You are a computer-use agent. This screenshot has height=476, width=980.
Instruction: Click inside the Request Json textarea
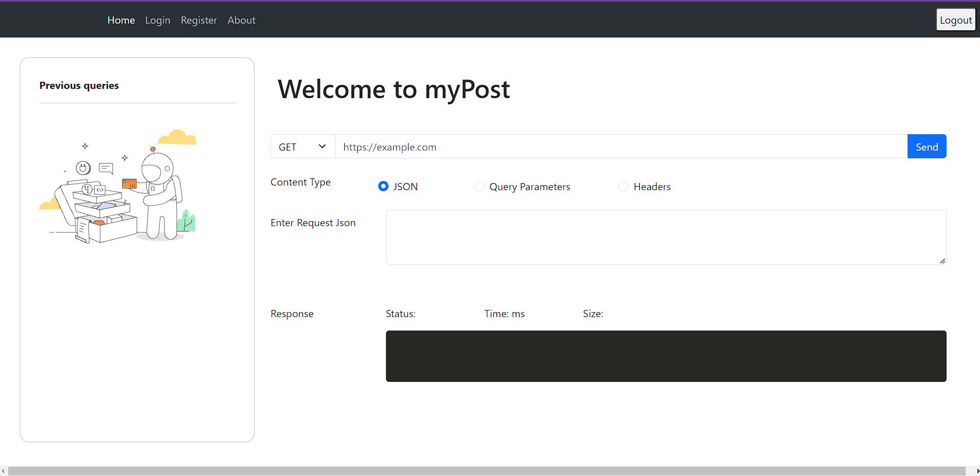point(665,237)
